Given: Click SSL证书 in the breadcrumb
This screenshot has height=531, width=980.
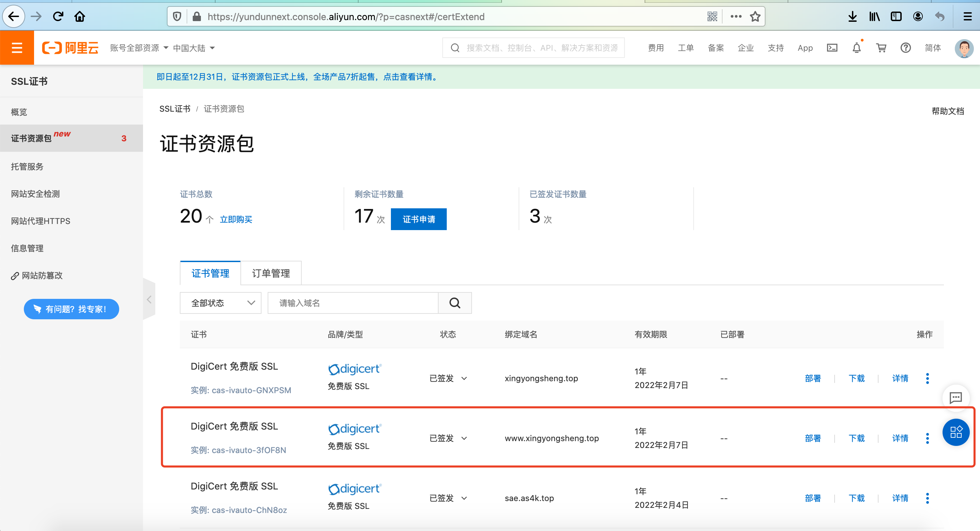Looking at the screenshot, I should pos(175,109).
